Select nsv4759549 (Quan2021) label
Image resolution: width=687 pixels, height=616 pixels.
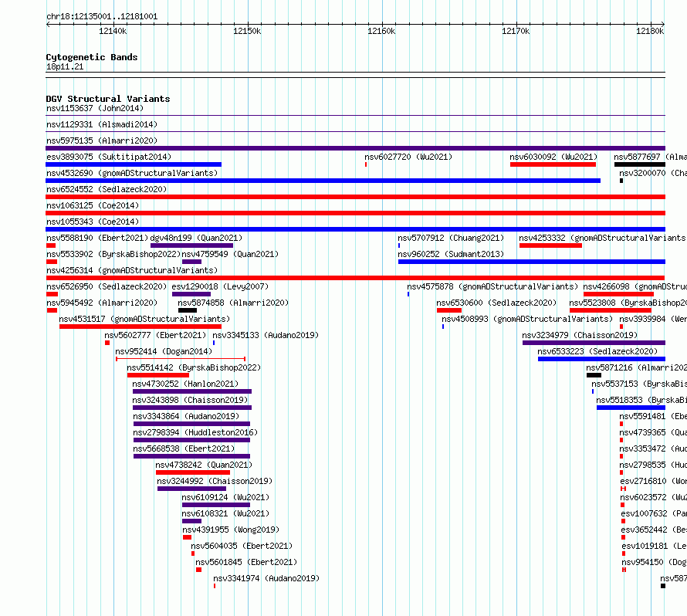coord(230,254)
